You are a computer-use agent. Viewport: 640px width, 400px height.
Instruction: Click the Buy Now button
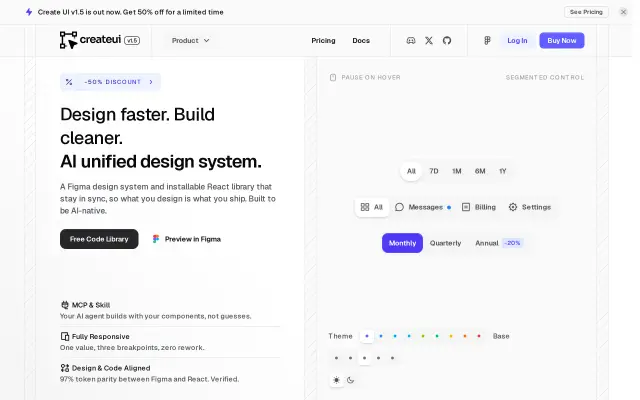click(562, 40)
